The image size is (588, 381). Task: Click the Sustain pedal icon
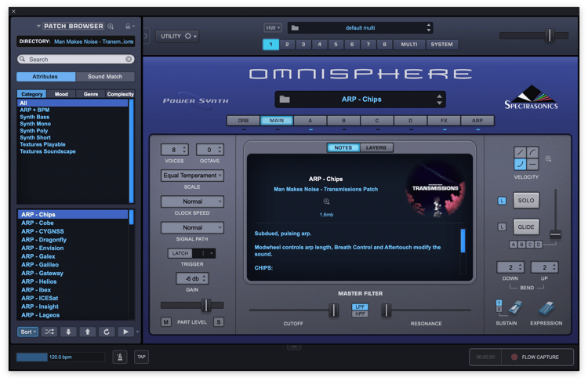515,307
